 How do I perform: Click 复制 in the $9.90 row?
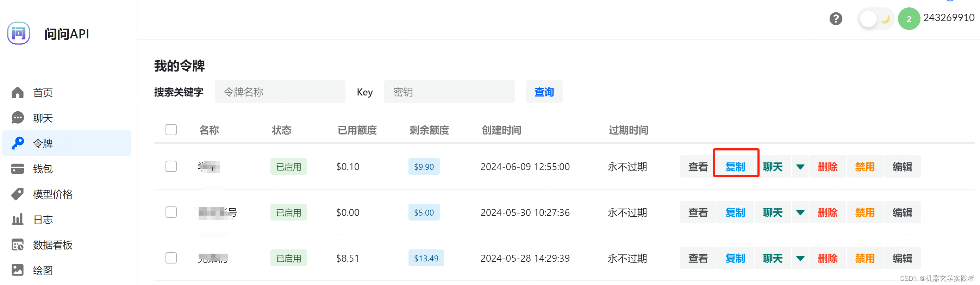(735, 167)
